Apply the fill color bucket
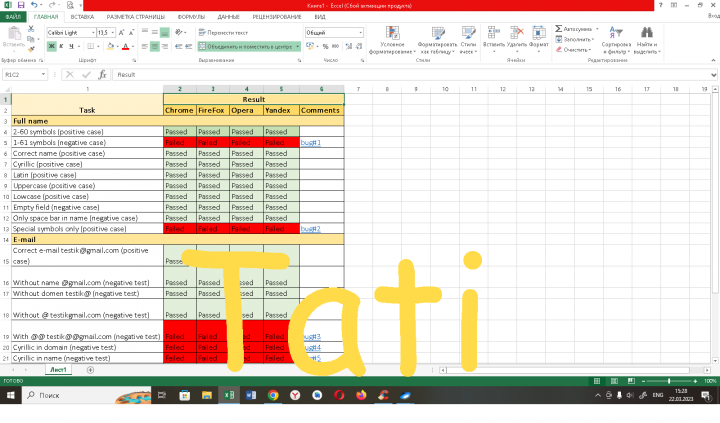The height and width of the screenshot is (423, 720). tap(110, 46)
